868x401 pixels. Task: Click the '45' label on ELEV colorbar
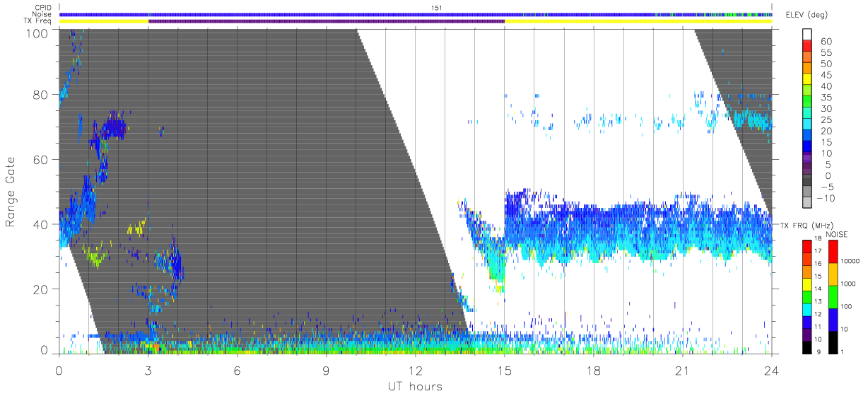(x=826, y=75)
